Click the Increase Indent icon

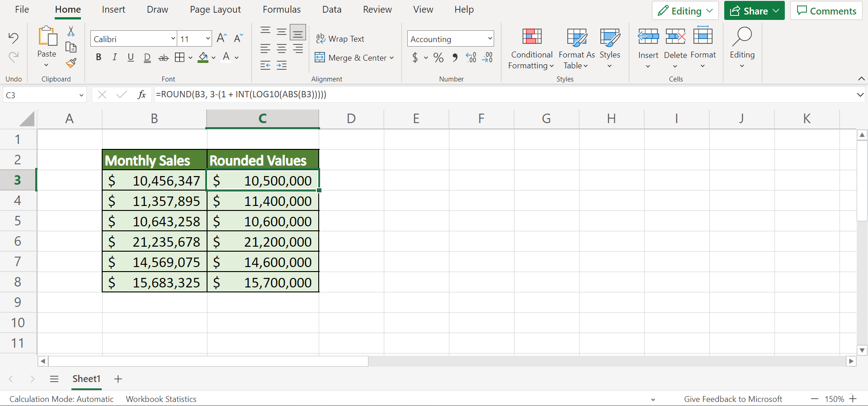click(x=282, y=66)
